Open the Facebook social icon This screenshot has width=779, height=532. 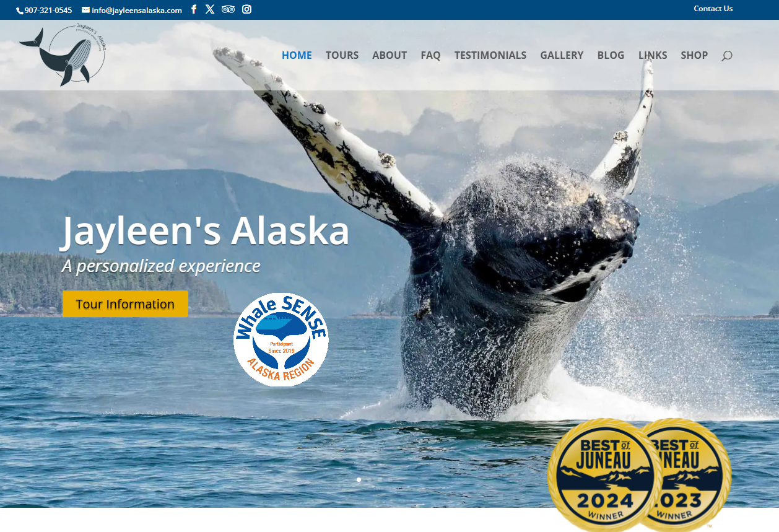pos(194,9)
